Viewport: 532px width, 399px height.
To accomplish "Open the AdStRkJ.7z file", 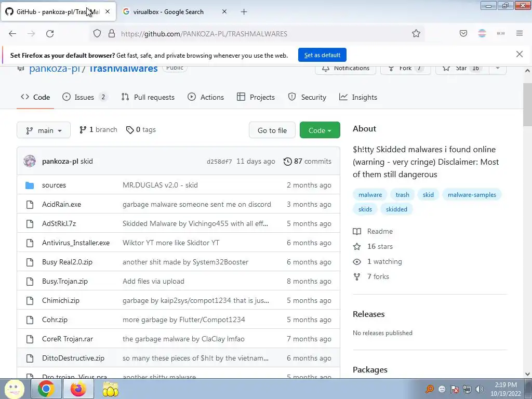I will pos(59,223).
